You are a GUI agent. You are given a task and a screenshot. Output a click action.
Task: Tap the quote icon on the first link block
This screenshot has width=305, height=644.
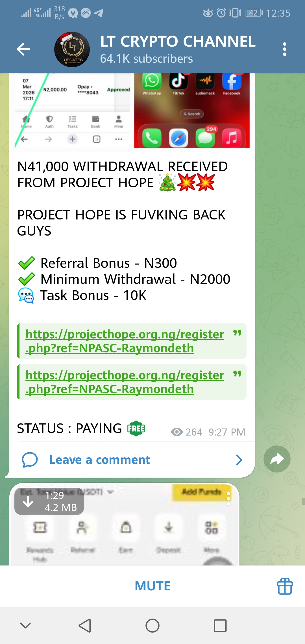click(237, 333)
